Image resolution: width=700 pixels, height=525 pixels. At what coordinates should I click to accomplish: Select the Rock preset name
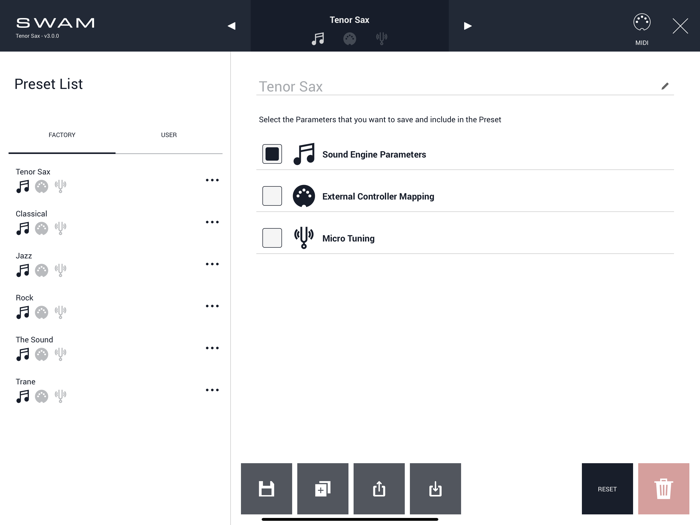point(24,298)
